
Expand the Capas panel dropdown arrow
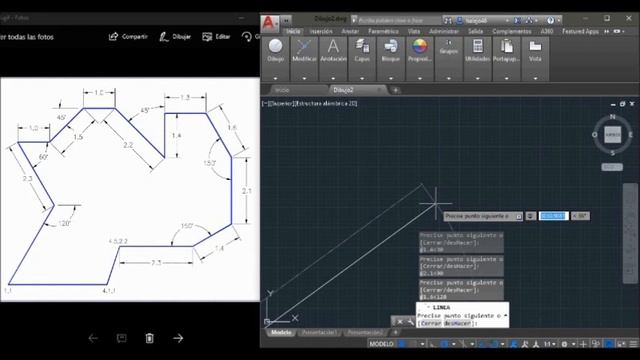362,78
